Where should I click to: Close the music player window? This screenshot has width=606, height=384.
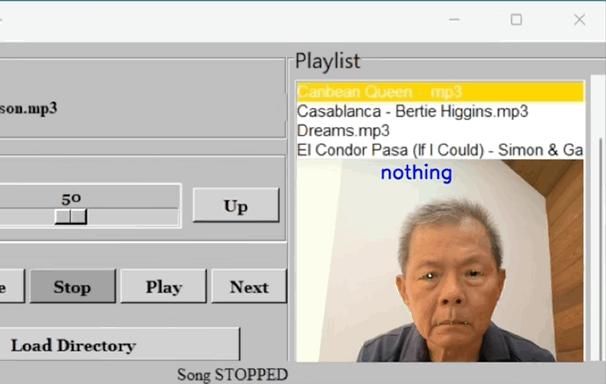pos(579,19)
